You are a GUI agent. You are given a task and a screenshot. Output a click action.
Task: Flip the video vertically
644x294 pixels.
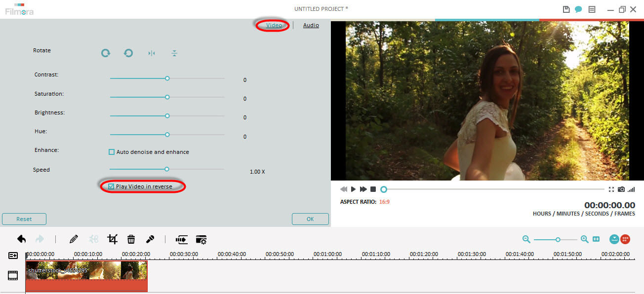click(x=174, y=53)
